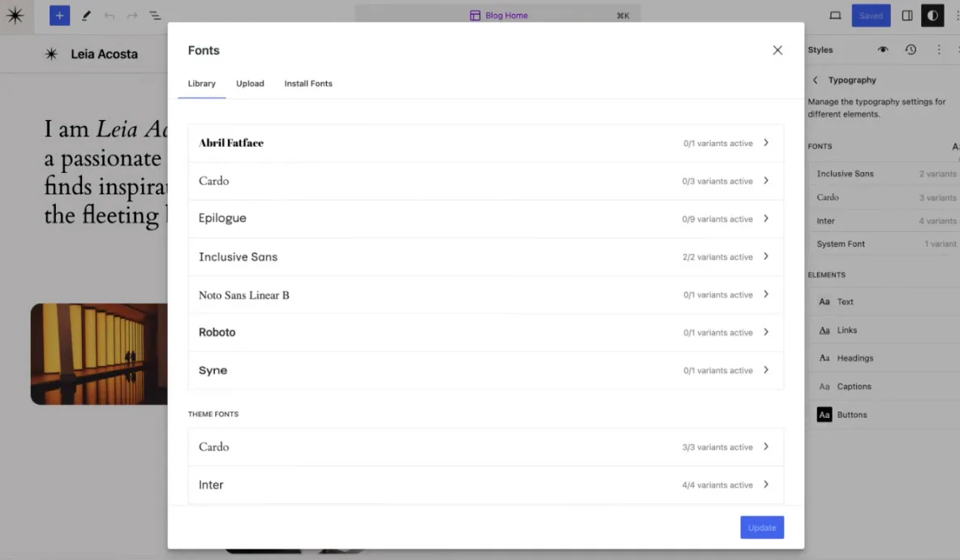
Task: Close the Fonts dialog
Action: tap(777, 50)
